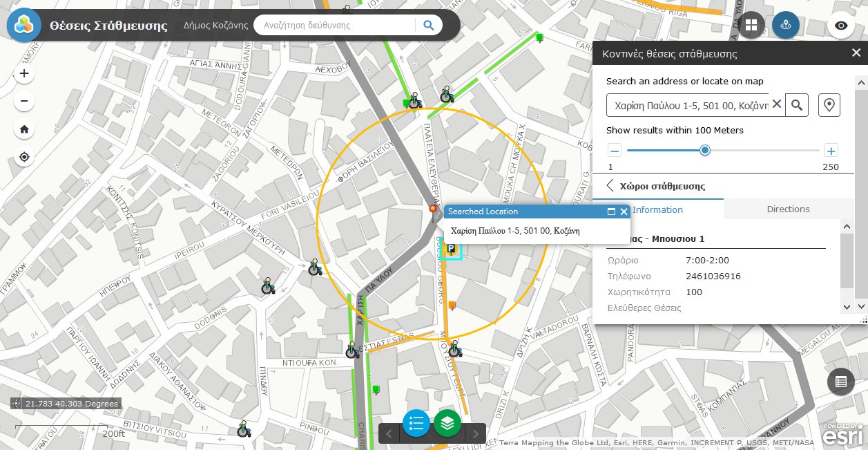868x450 pixels.
Task: Go to default map extent home
Action: coord(24,129)
